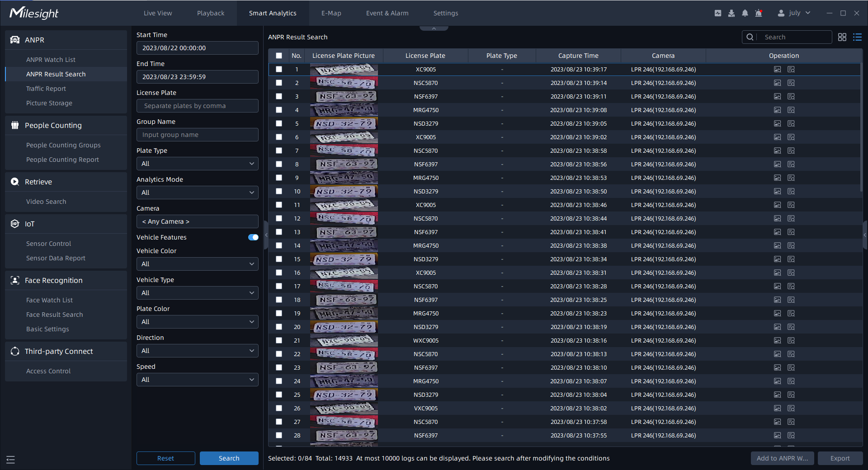Open Traffic Report in ANPR menu
The image size is (868, 470).
pyautogui.click(x=46, y=89)
